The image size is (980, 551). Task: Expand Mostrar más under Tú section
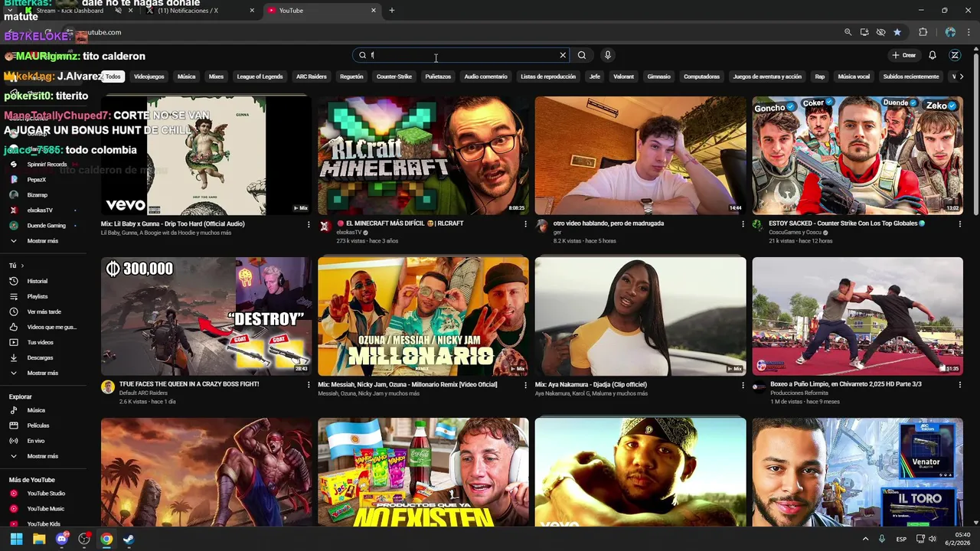coord(42,373)
